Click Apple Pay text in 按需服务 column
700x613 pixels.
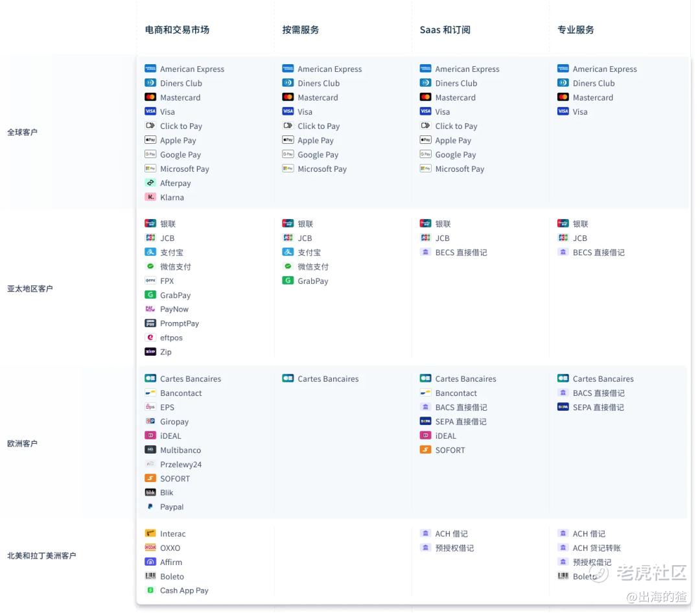click(316, 141)
